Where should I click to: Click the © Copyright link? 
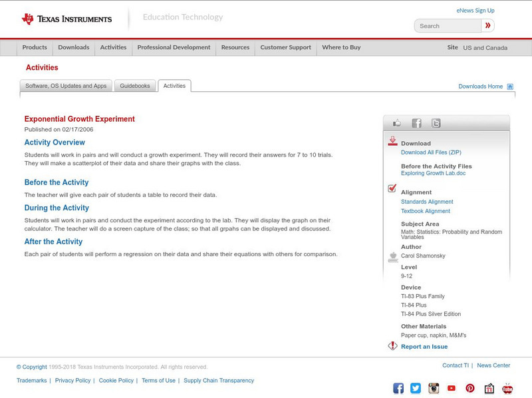[x=31, y=367]
